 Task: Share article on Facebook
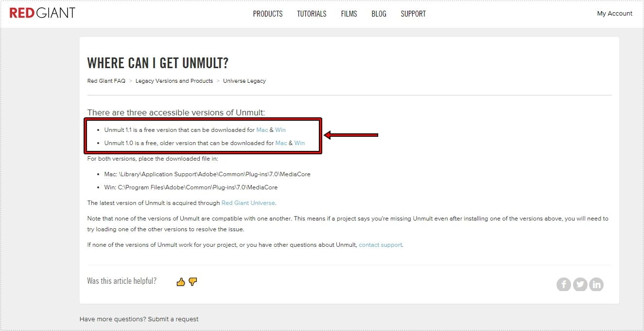click(x=564, y=284)
